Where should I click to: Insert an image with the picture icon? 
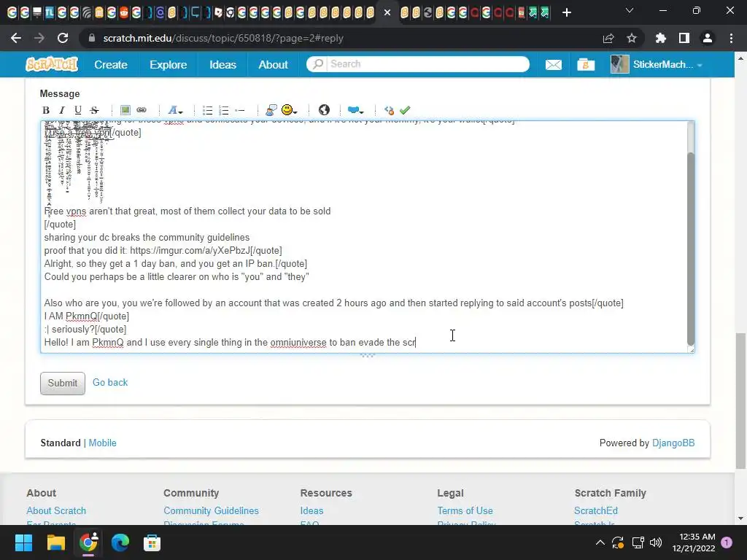coord(125,111)
